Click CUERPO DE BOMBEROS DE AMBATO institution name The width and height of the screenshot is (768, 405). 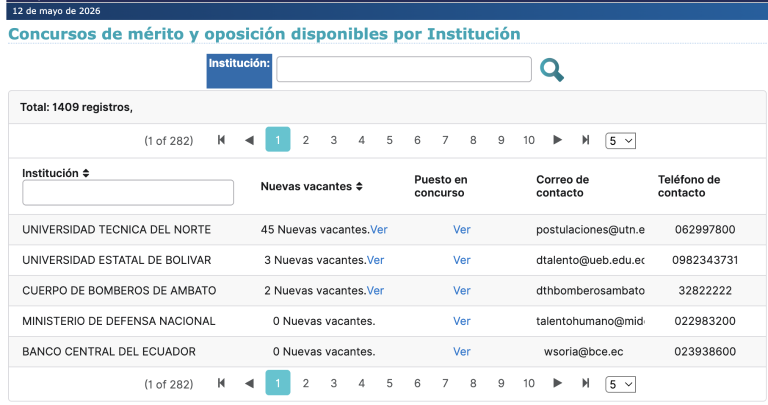pos(119,290)
